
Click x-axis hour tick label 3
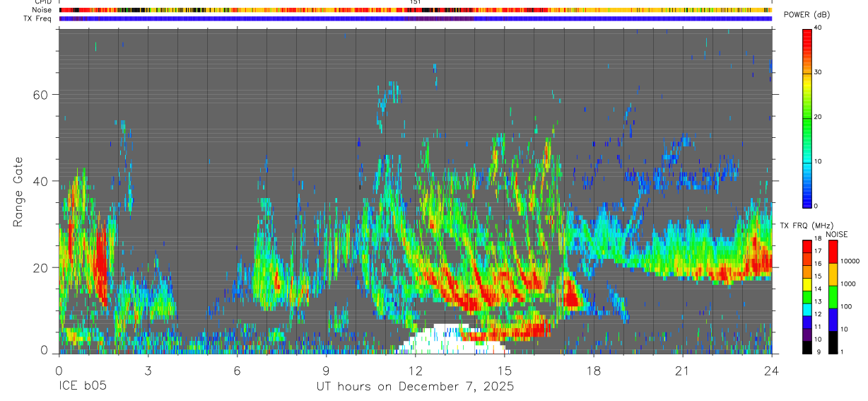[x=148, y=371]
